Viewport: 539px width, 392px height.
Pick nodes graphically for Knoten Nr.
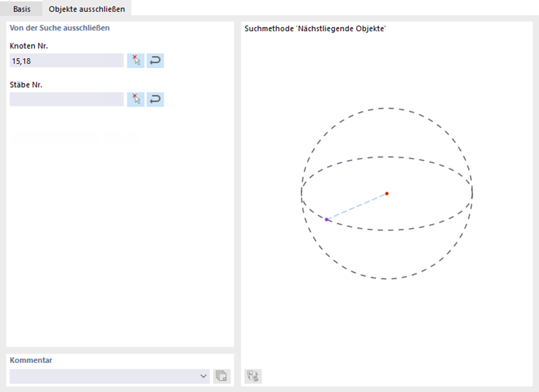(x=135, y=61)
